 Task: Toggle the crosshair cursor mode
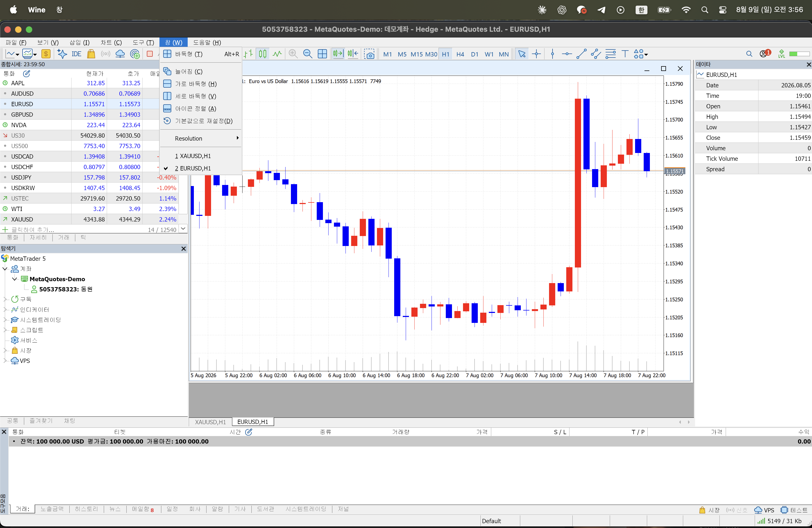coord(536,54)
